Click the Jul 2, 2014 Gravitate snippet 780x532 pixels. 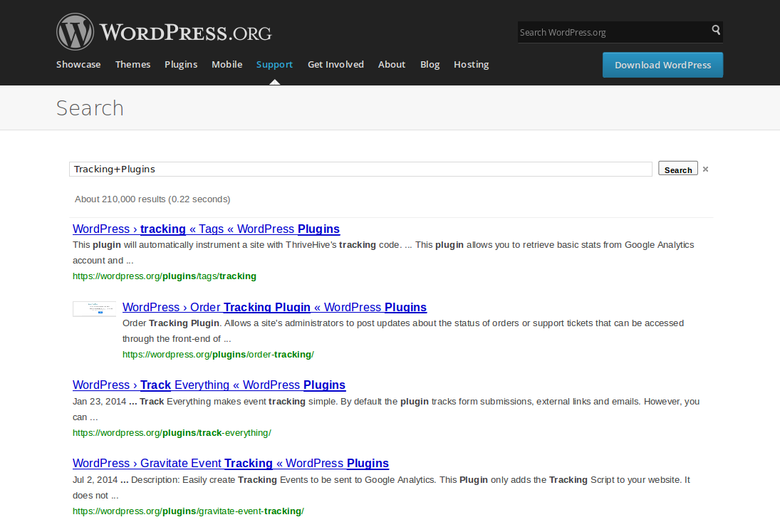(381, 488)
